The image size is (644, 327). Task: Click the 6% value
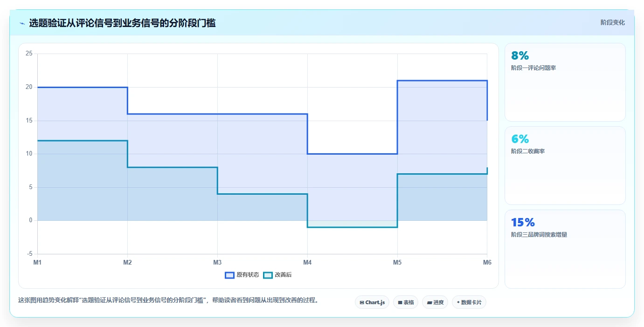click(520, 139)
